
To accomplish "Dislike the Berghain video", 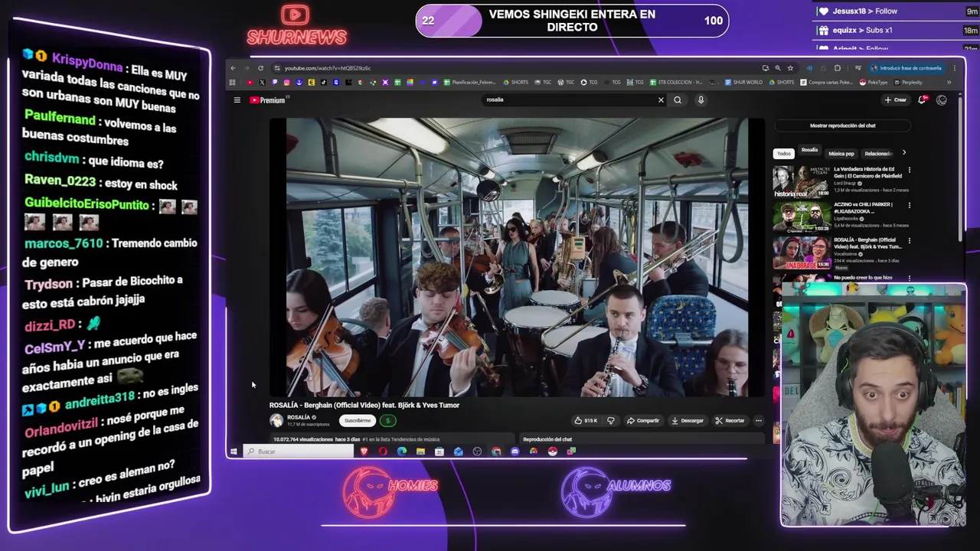I will (x=611, y=421).
